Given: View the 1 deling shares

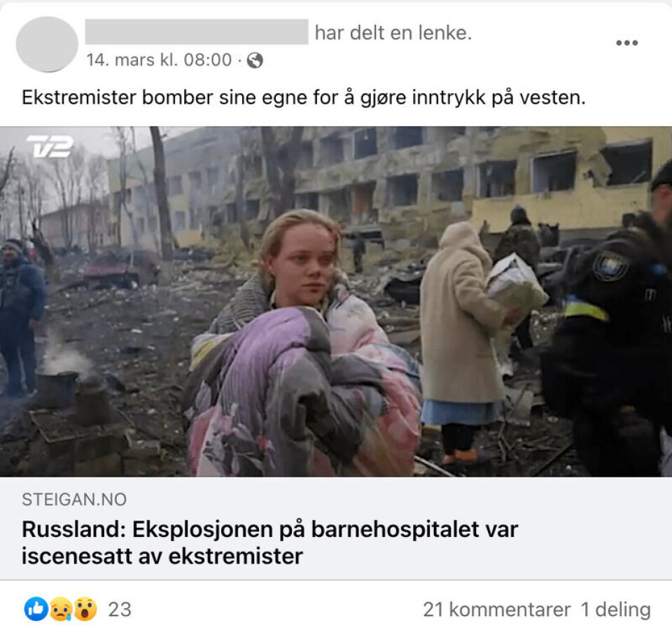Looking at the screenshot, I should click(x=616, y=609).
